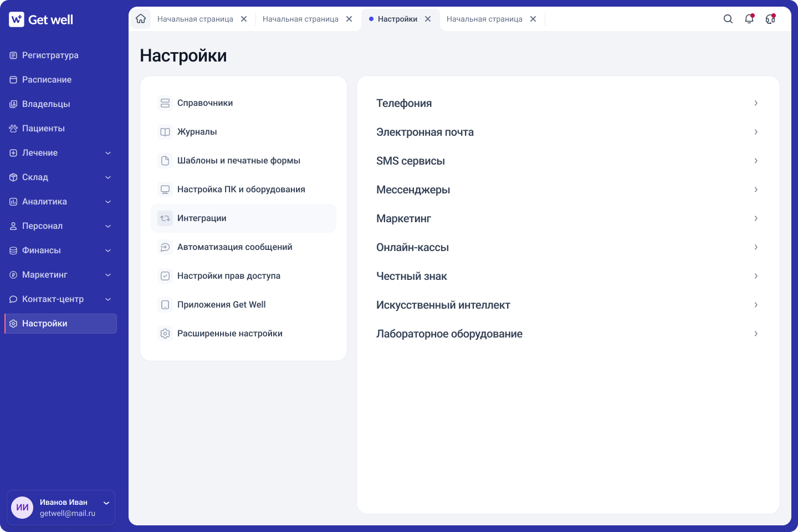The width and height of the screenshot is (798, 532).
Task: Expand the Склад sidebar section chevron
Action: (108, 177)
